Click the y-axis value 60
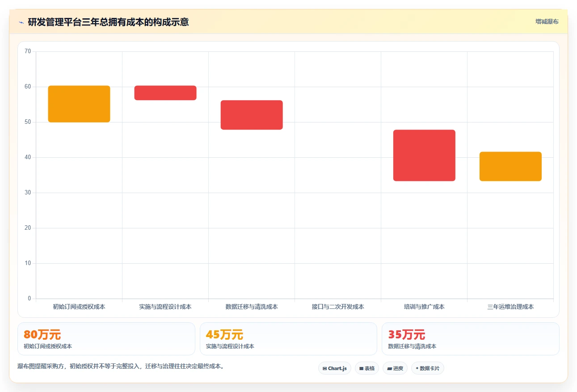The width and height of the screenshot is (577, 392). point(28,87)
